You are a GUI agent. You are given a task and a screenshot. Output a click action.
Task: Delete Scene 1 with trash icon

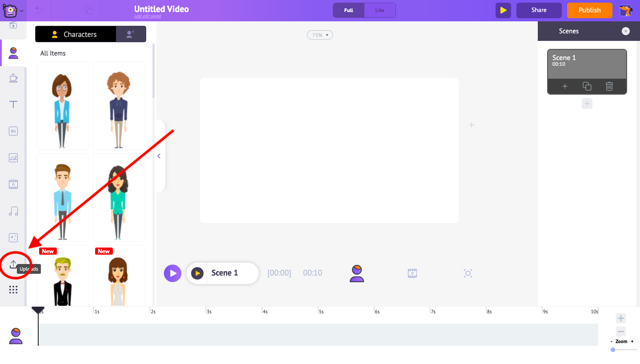pyautogui.click(x=609, y=86)
